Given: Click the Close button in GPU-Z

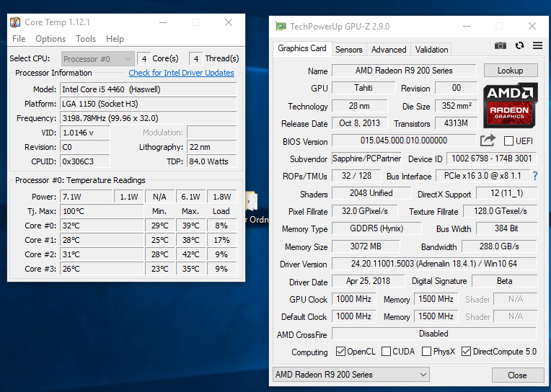Looking at the screenshot, I should [517, 375].
